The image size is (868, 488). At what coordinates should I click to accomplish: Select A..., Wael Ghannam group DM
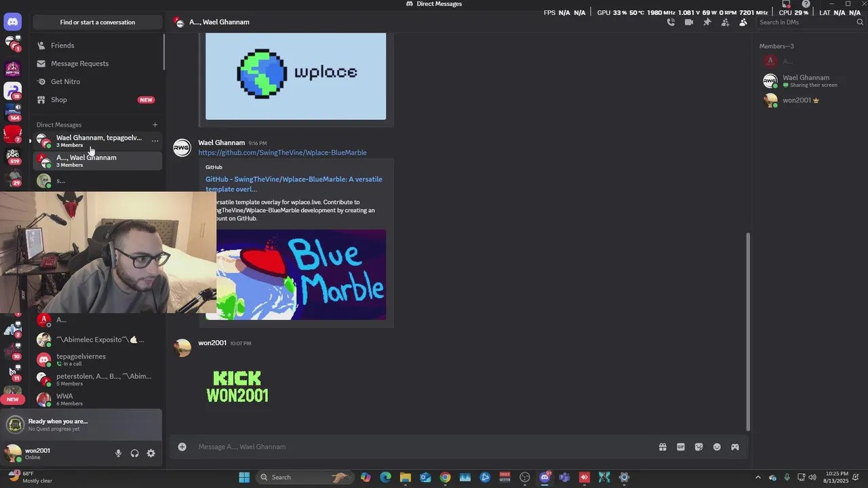pyautogui.click(x=97, y=161)
